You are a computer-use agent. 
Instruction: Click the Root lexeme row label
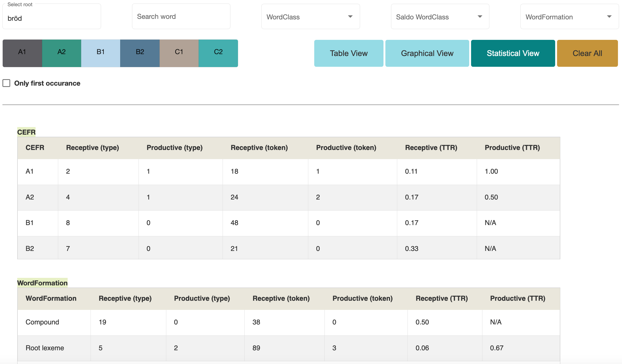coord(45,348)
